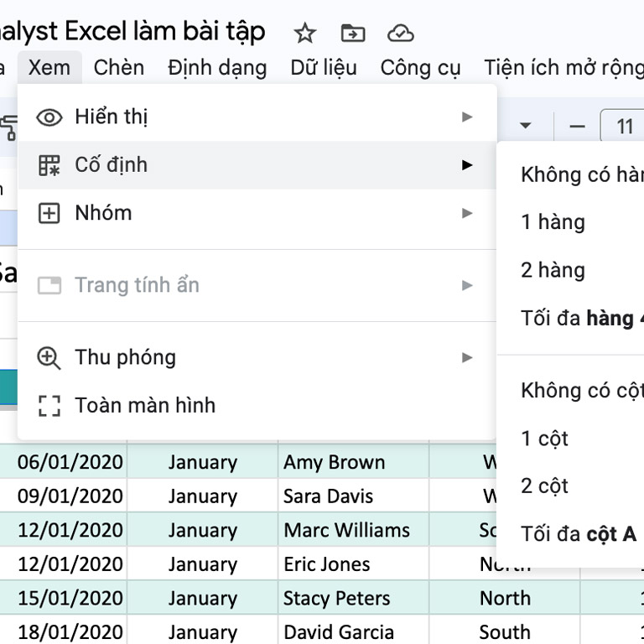
Task: Open the Định dạng menu
Action: [x=217, y=67]
